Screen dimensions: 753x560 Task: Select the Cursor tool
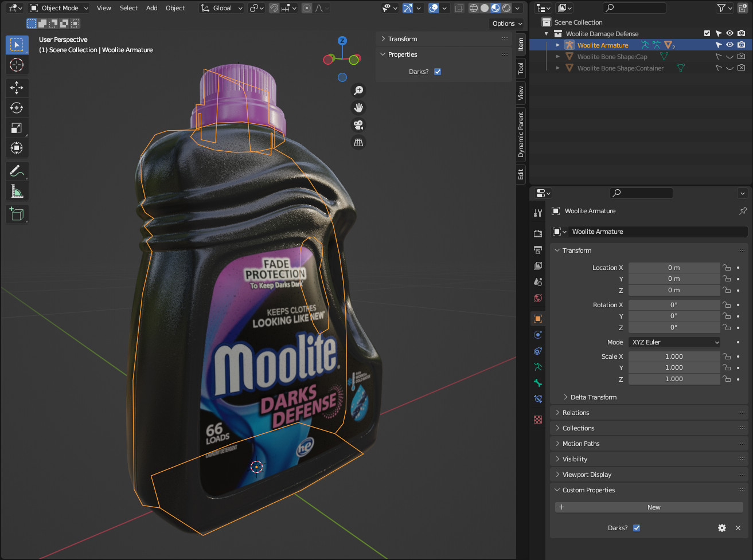pyautogui.click(x=17, y=65)
